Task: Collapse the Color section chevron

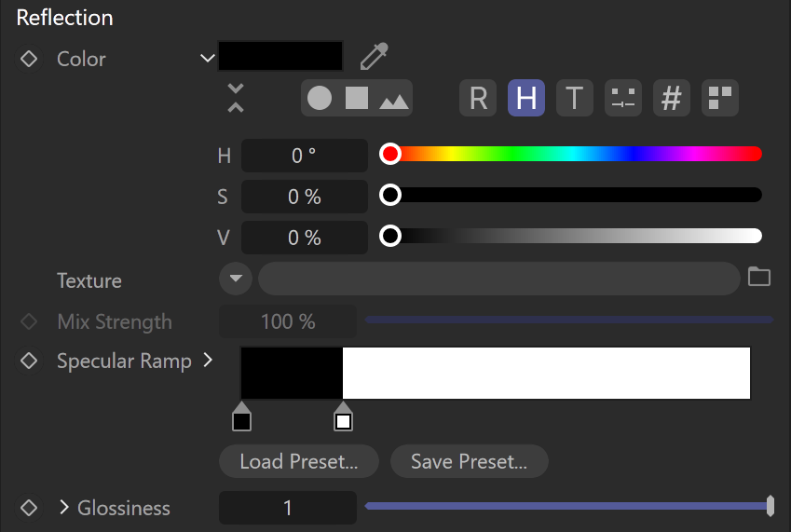Action: point(208,59)
